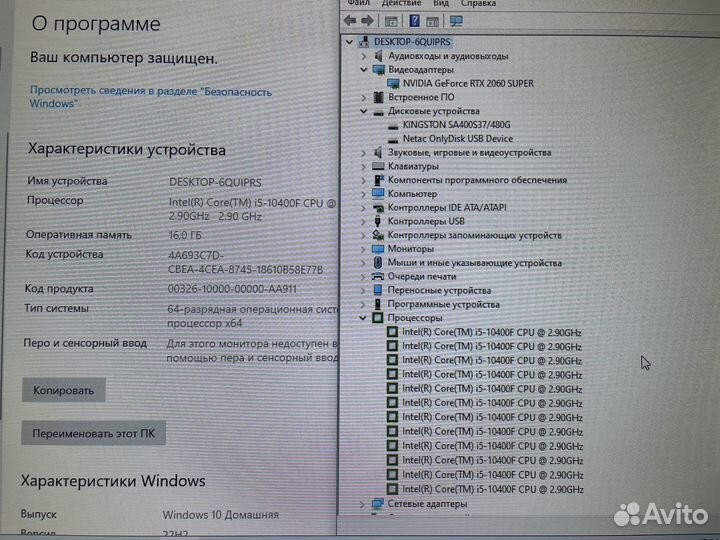Expand Компоненты программного обеспечения category
The image size is (720, 540).
point(364,180)
